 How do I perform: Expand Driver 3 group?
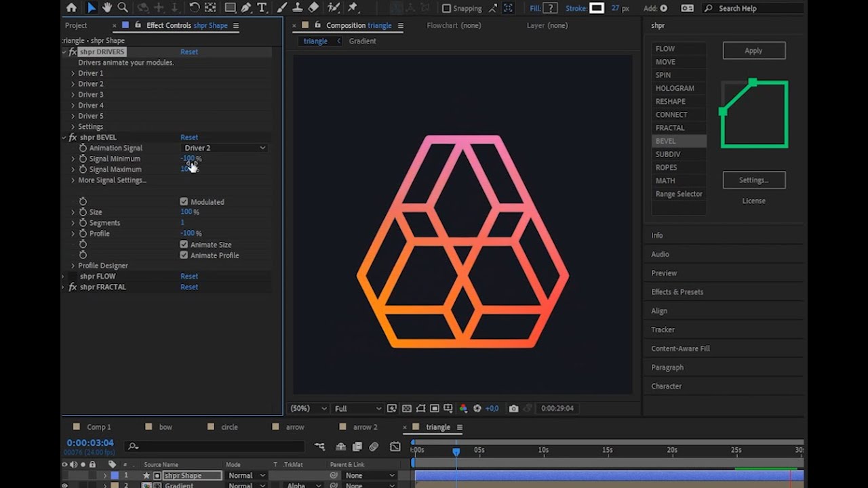pyautogui.click(x=73, y=95)
